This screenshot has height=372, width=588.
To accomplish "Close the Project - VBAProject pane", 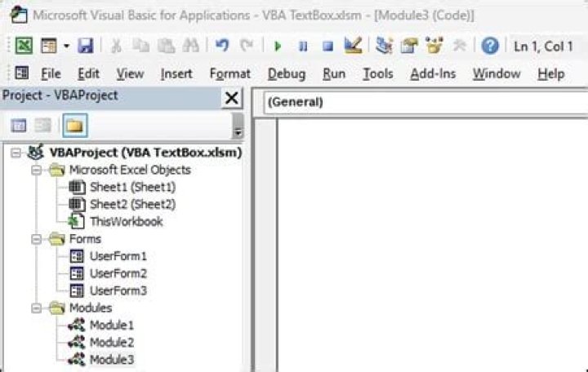I will click(x=231, y=98).
